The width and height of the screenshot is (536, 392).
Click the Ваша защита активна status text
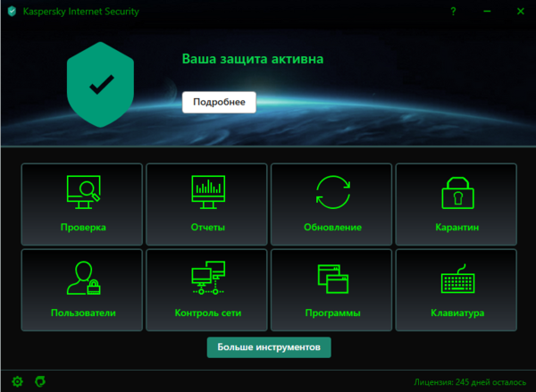click(253, 59)
